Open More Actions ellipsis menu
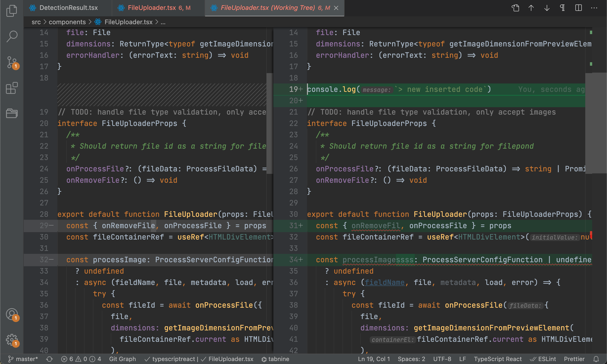The image size is (607, 364). [x=594, y=8]
